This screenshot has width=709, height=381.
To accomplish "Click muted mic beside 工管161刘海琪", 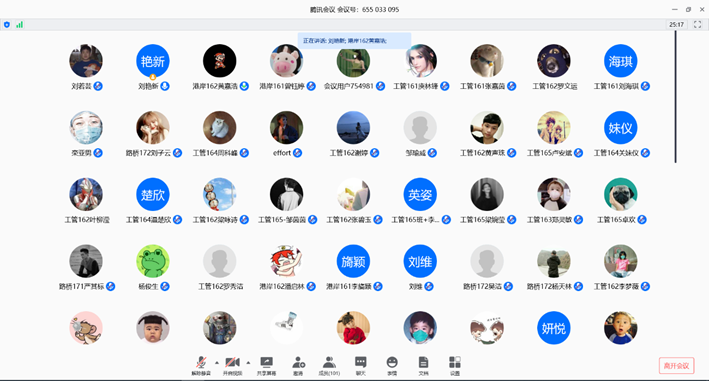I will (x=645, y=86).
